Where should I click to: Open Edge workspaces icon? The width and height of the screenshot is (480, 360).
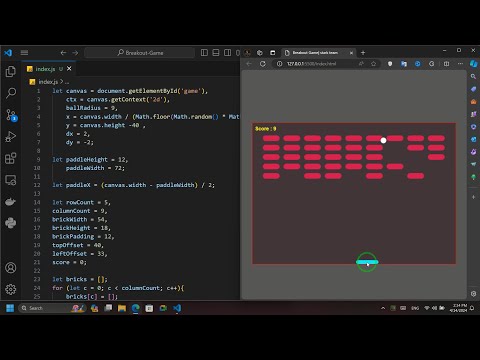pyautogui.click(x=260, y=53)
